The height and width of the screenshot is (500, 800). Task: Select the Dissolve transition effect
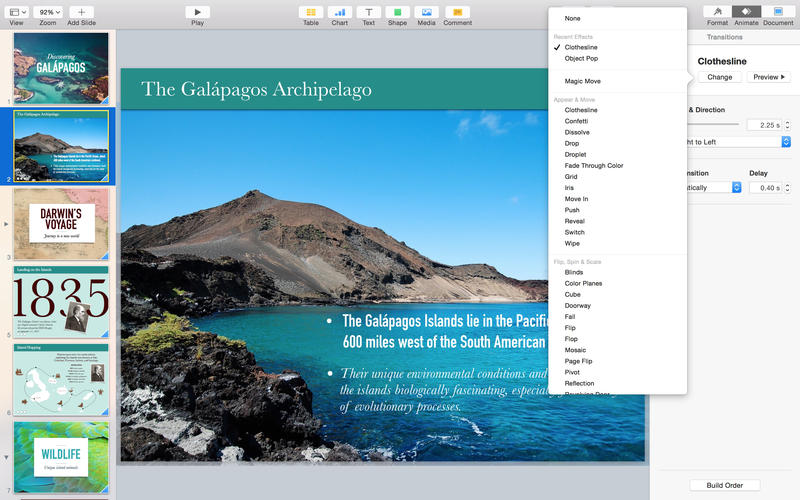point(577,132)
